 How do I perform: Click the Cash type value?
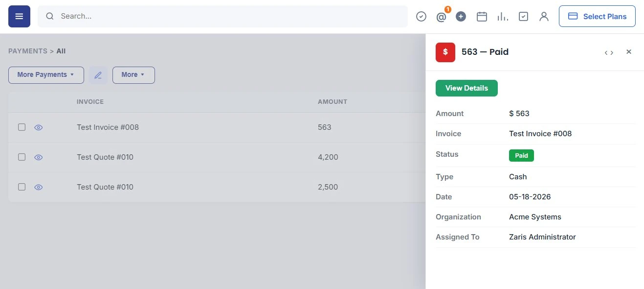point(518,177)
